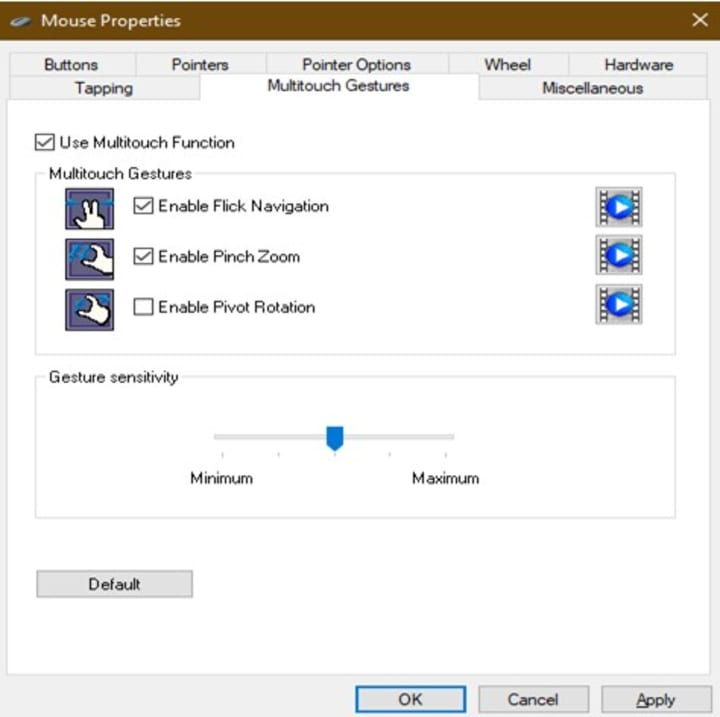Viewport: 720px width, 717px height.
Task: Click the Maximum end of sensitivity track
Action: (446, 437)
